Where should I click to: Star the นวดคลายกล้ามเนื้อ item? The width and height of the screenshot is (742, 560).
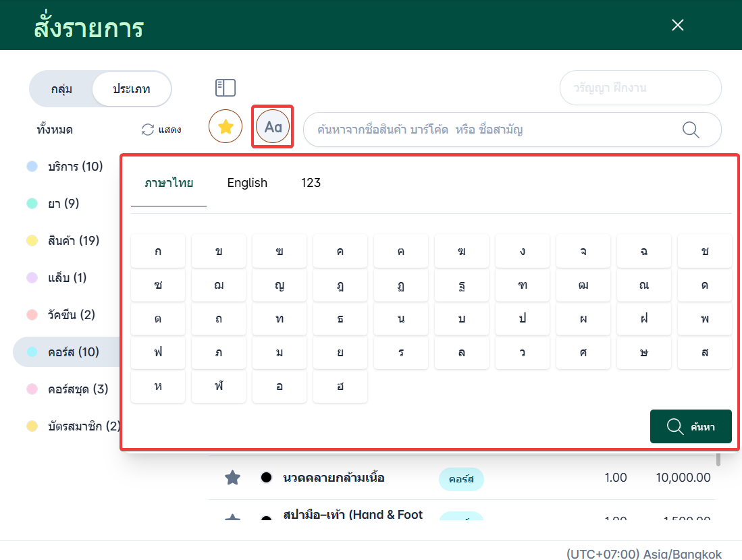[x=232, y=478]
